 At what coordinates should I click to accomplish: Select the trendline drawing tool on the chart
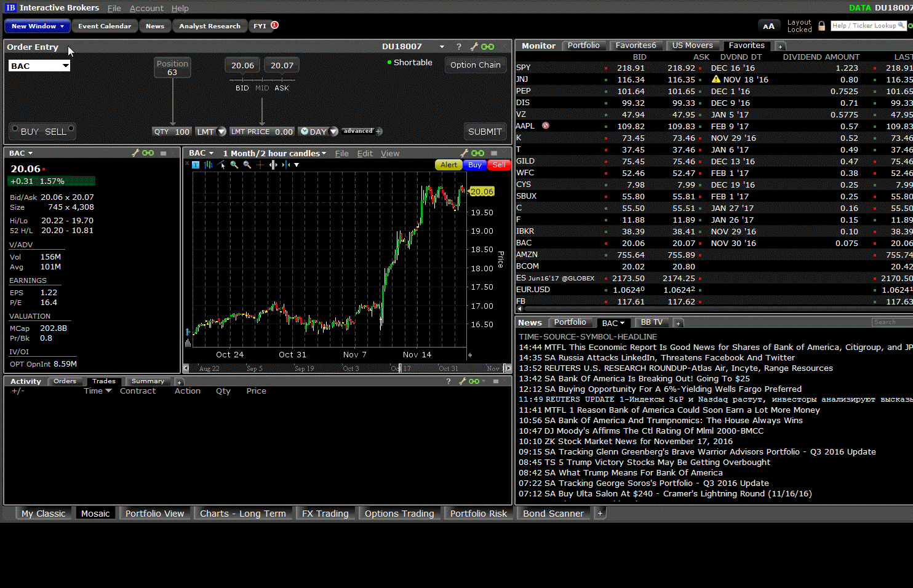point(220,164)
